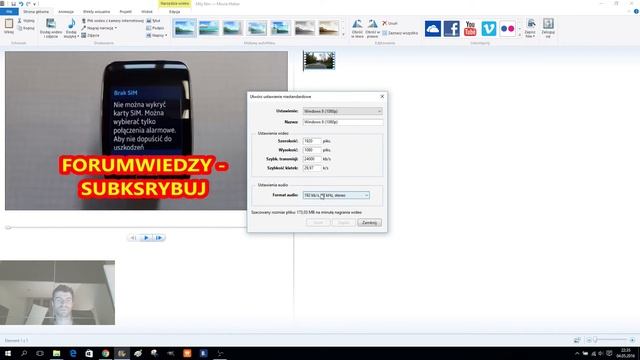640x360 pixels.
Task: Share to YouTube icon
Action: tap(470, 29)
